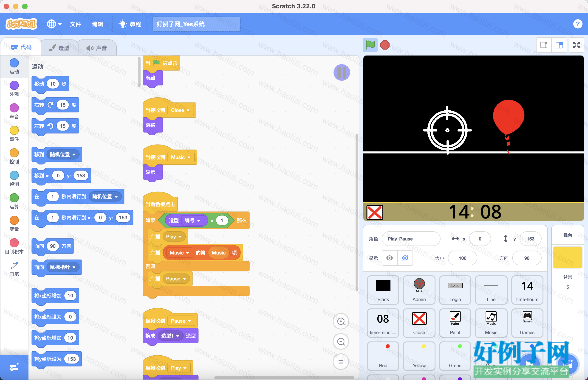Reset workspace zoom to default
588x380 pixels.
(x=341, y=362)
